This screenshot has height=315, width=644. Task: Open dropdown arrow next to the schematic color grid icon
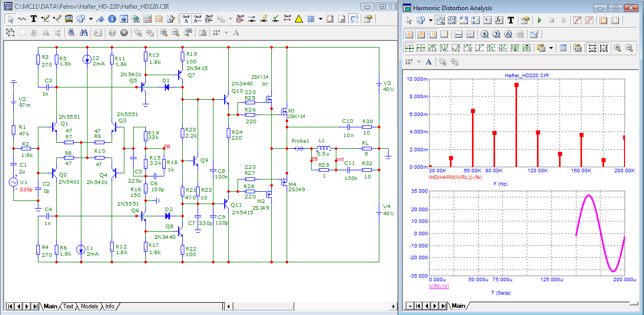click(226, 32)
